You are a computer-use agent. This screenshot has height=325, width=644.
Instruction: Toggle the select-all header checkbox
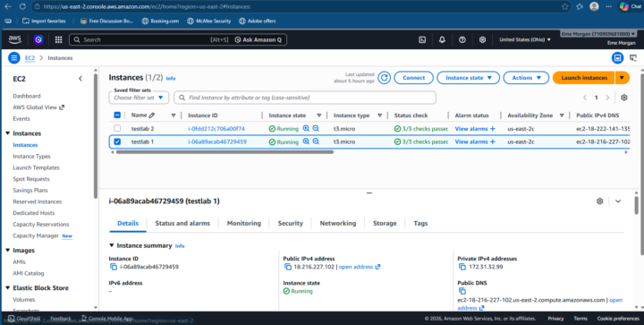pyautogui.click(x=117, y=115)
